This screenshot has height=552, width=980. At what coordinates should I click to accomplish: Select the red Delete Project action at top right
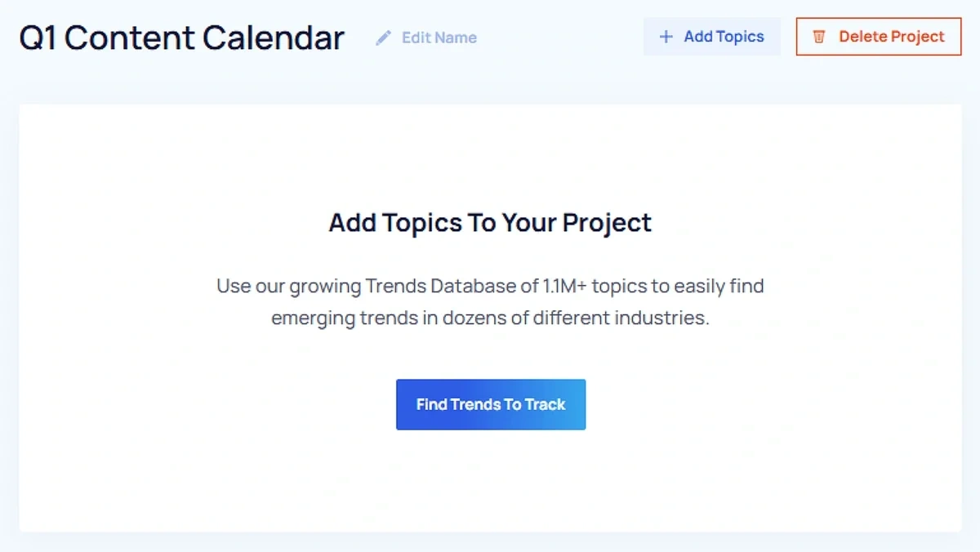tap(878, 36)
